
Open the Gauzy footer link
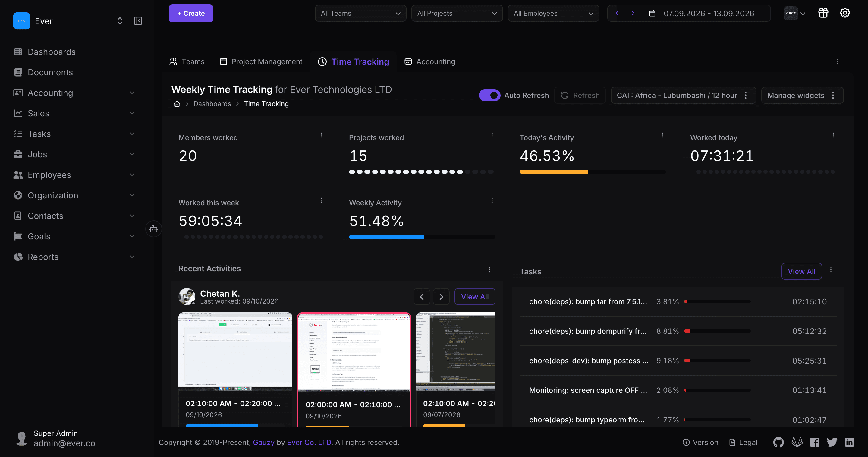[x=263, y=443]
